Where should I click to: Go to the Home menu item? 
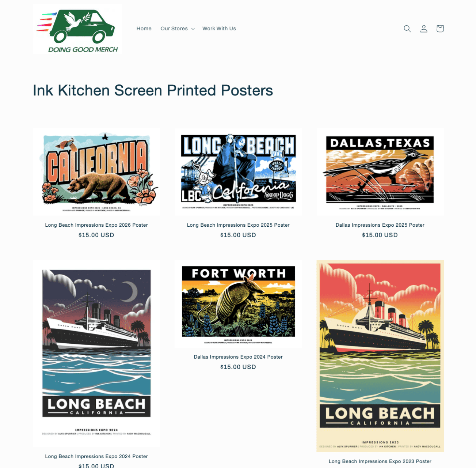click(x=144, y=29)
